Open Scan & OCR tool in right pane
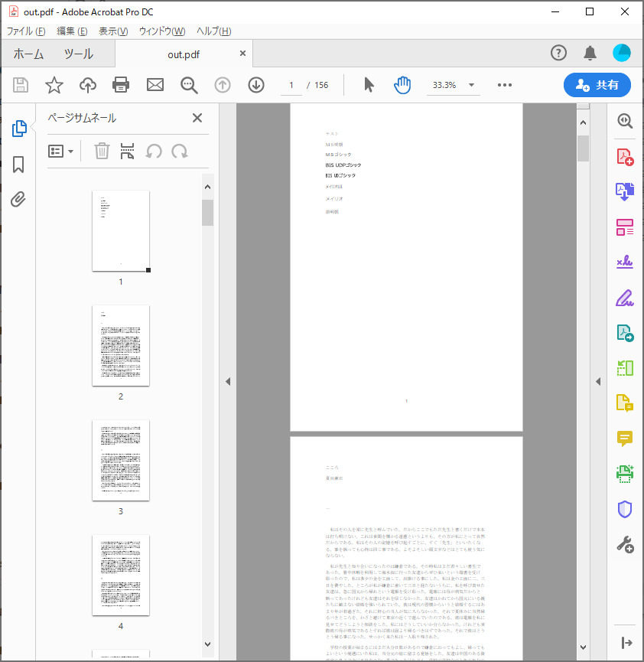 625,474
